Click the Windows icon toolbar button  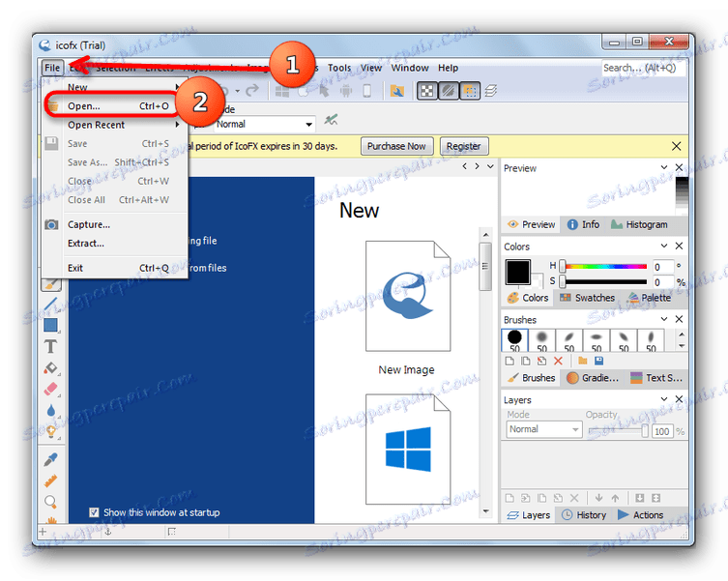(281, 91)
